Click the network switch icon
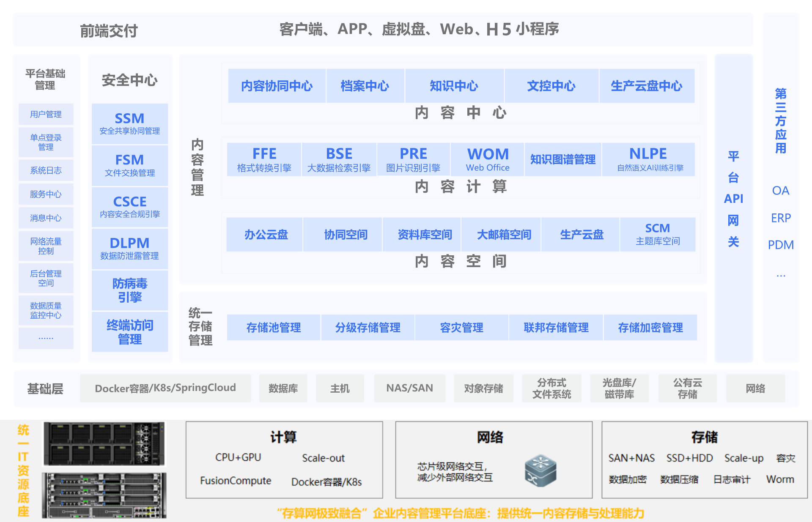This screenshot has height=522, width=812. click(x=540, y=470)
